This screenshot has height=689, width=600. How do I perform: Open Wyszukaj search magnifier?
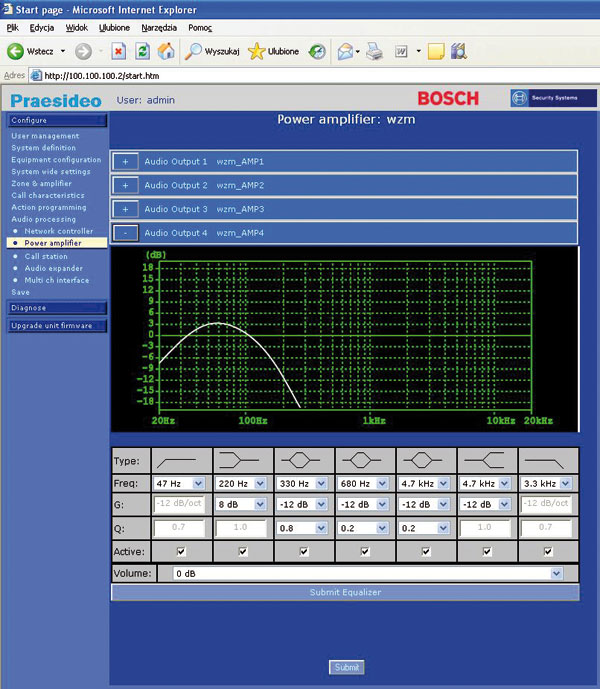pos(193,51)
